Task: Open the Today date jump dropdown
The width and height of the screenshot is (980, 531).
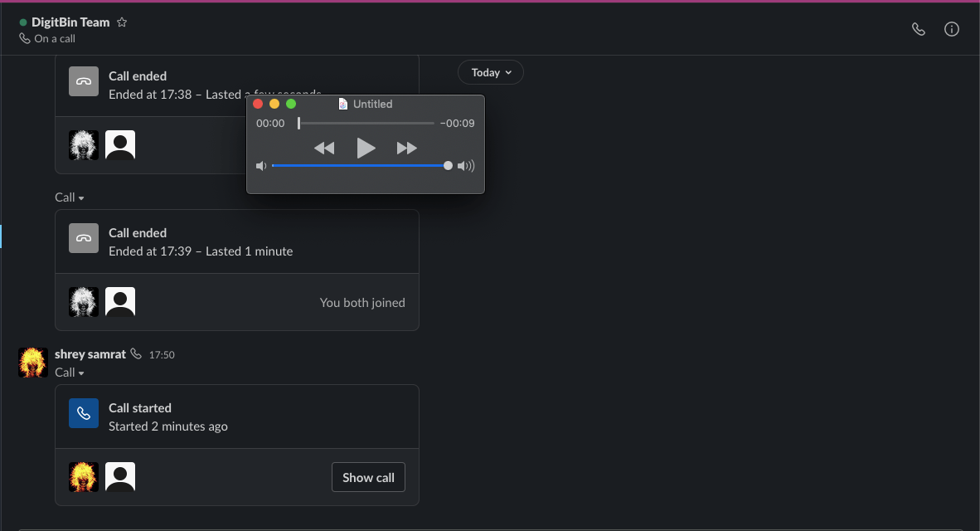Action: coord(491,72)
